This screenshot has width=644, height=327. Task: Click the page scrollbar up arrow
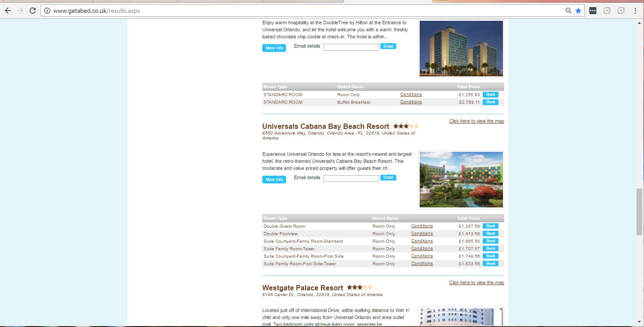coord(640,23)
